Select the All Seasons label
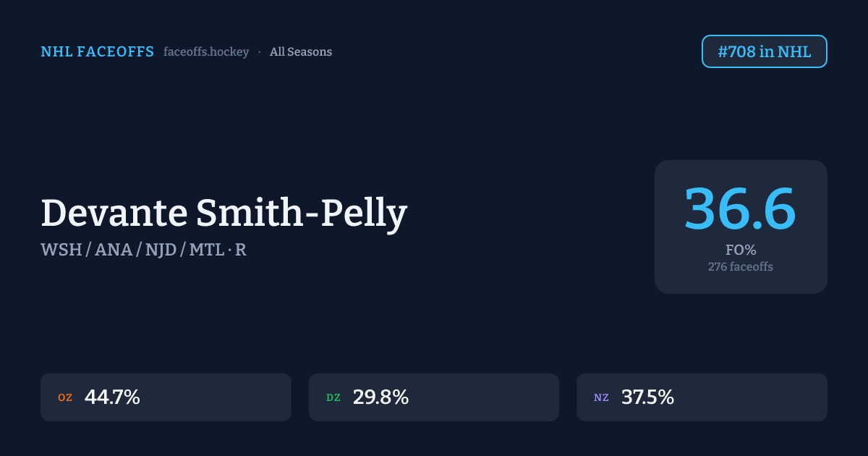 [x=301, y=52]
